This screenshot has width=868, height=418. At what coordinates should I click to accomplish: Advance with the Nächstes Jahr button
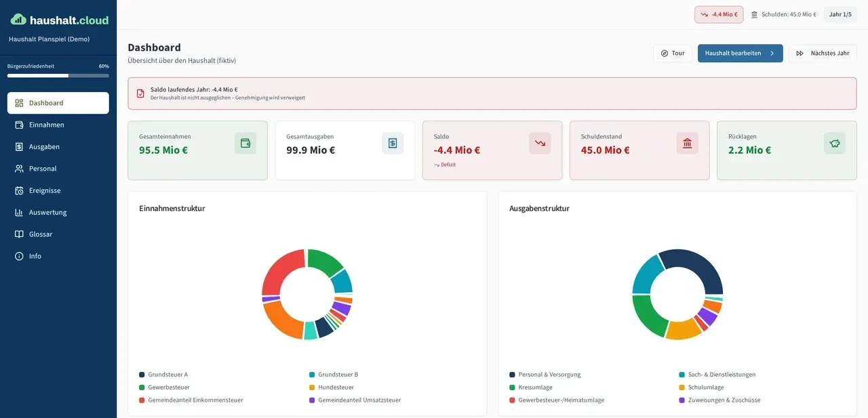823,54
